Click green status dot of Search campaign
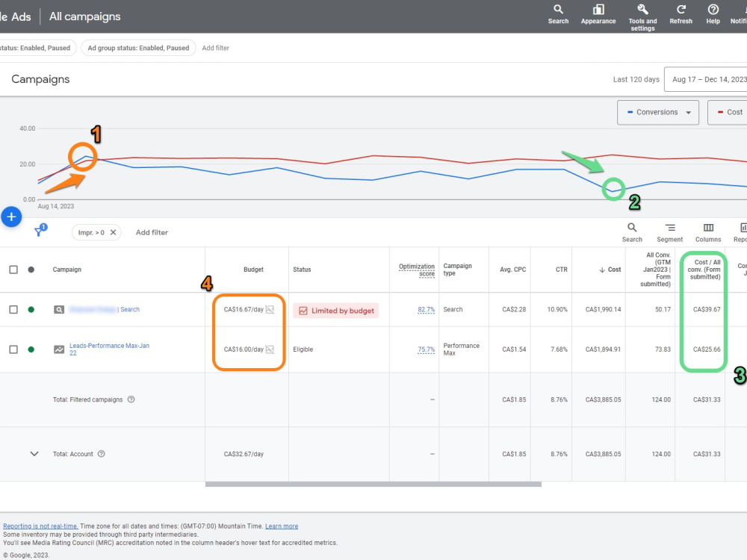 (x=31, y=310)
